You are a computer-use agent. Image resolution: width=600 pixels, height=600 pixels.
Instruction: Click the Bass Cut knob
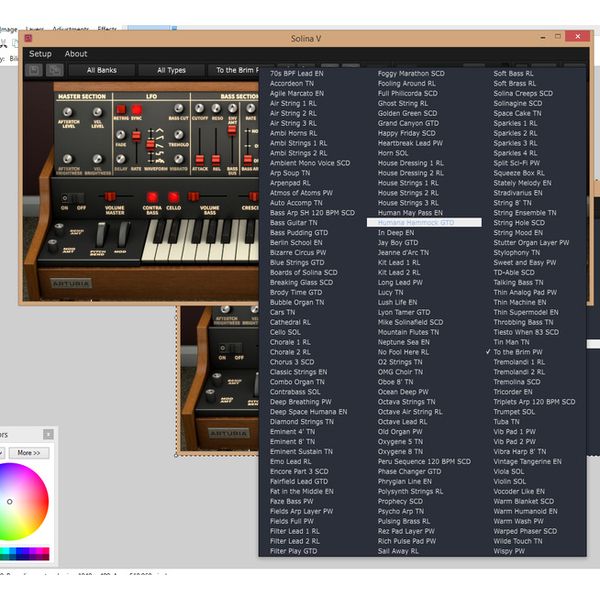pos(178,108)
